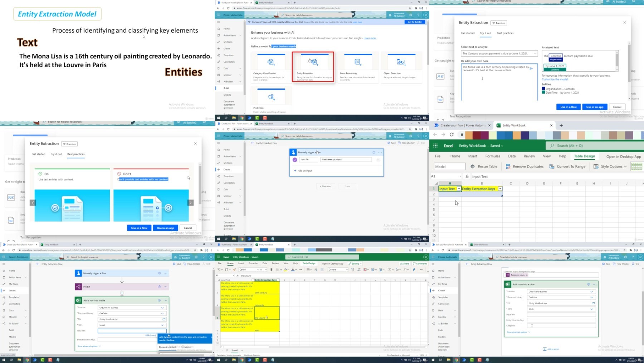This screenshot has width=644, height=363.
Task: Click the lightning bolt icon in Excel Home ribbon
Action: click(414, 270)
